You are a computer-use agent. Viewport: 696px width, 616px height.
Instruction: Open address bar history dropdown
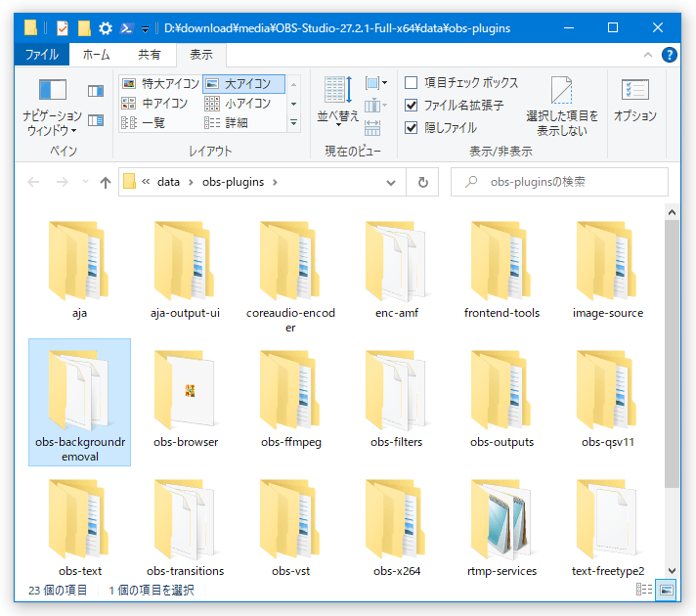(x=391, y=182)
